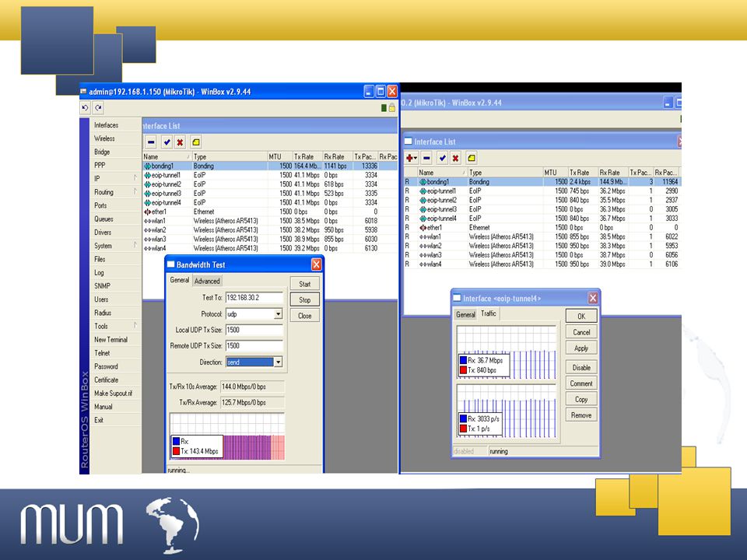Click the yellow Comment icon in right Interface List
The image size is (747, 560).
click(x=472, y=158)
